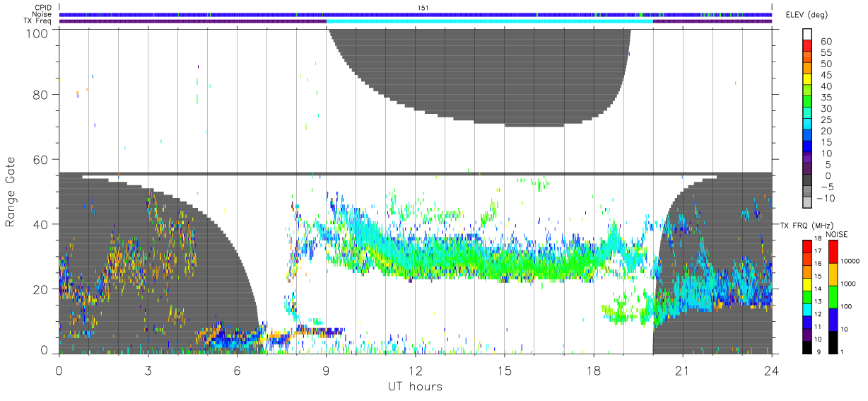
Task: Click the black band in the TX FRQ color bar
Action: [807, 347]
